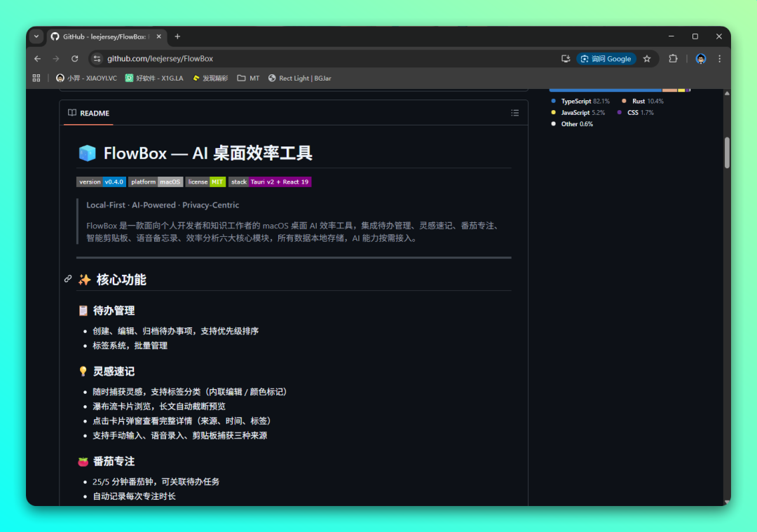The width and height of the screenshot is (757, 532).
Task: Go back to the previous page
Action: (38, 59)
